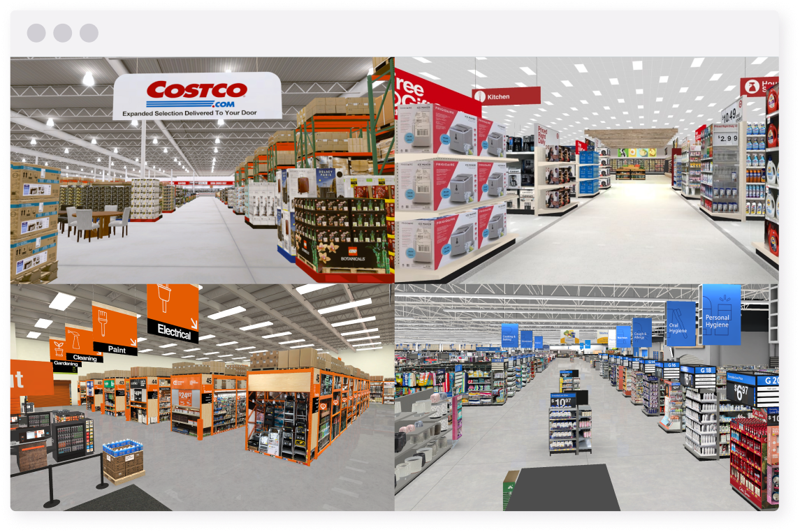Click the spray bottle icon above Cleaning
The width and height of the screenshot is (800, 532).
coord(74,340)
